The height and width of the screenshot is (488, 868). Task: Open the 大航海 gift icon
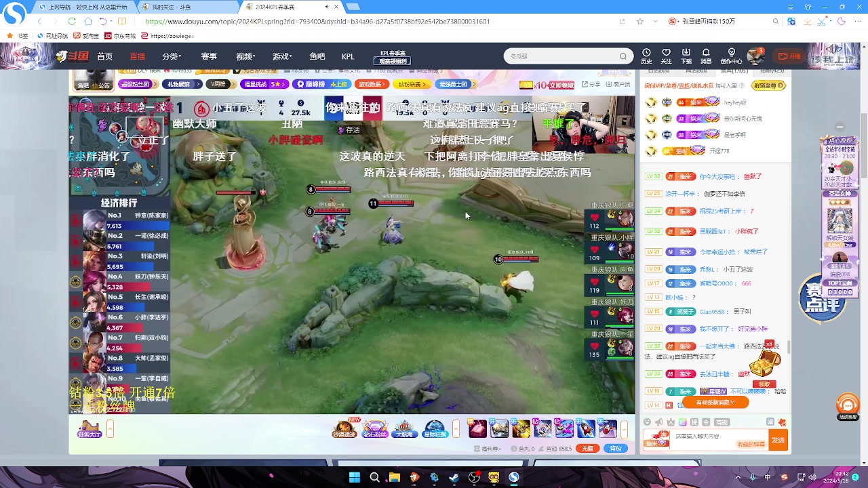pyautogui.click(x=404, y=429)
